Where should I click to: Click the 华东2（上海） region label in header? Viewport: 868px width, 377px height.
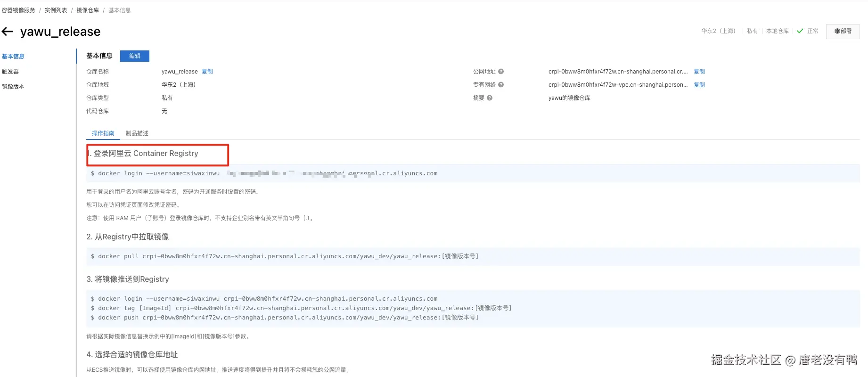coord(719,31)
